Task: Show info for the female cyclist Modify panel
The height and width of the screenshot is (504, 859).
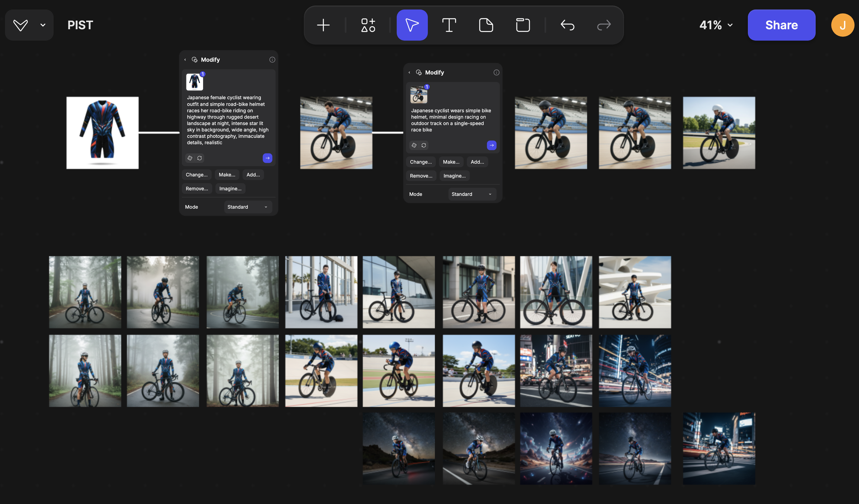Action: (x=272, y=60)
